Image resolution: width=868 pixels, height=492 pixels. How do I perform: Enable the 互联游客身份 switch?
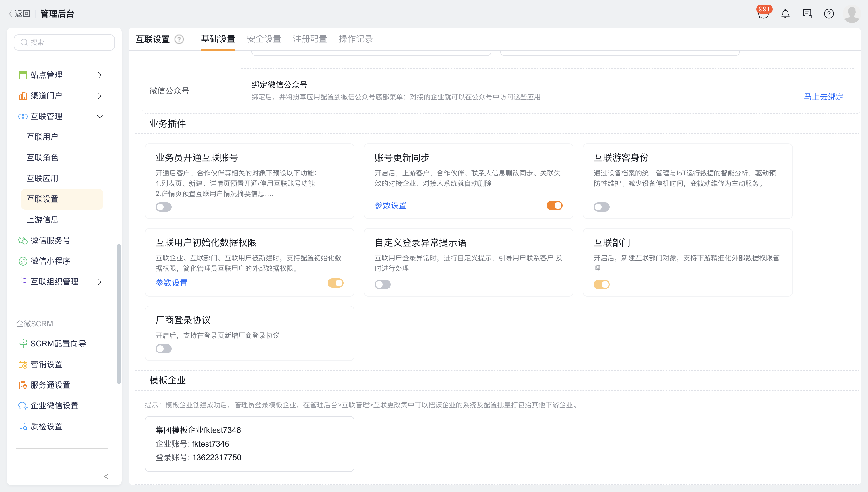point(601,207)
